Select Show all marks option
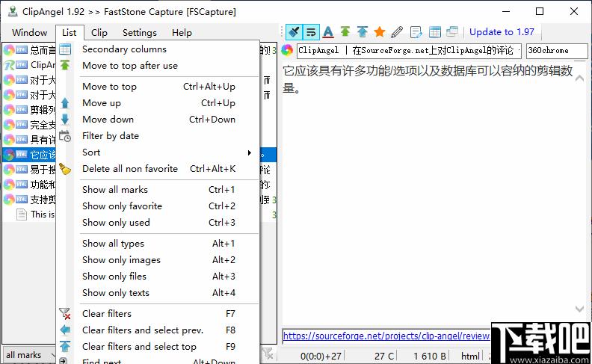 click(x=158, y=190)
